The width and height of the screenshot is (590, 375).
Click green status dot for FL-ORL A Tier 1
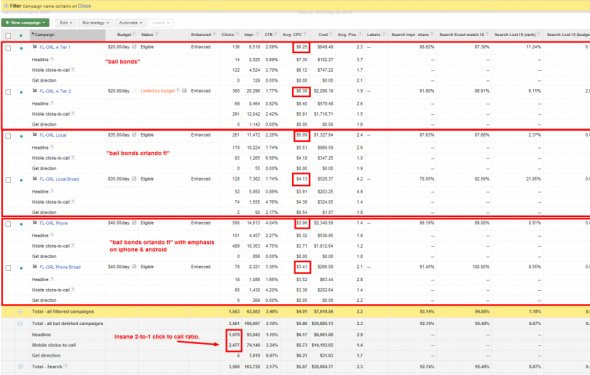pos(21,48)
